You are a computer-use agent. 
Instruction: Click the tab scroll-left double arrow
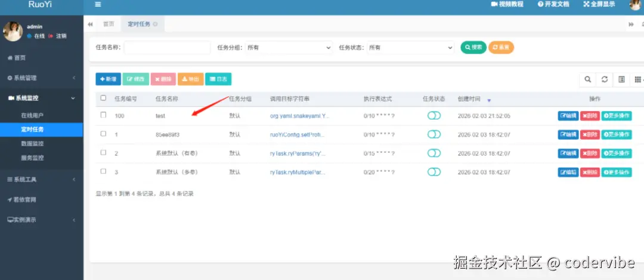(x=90, y=24)
